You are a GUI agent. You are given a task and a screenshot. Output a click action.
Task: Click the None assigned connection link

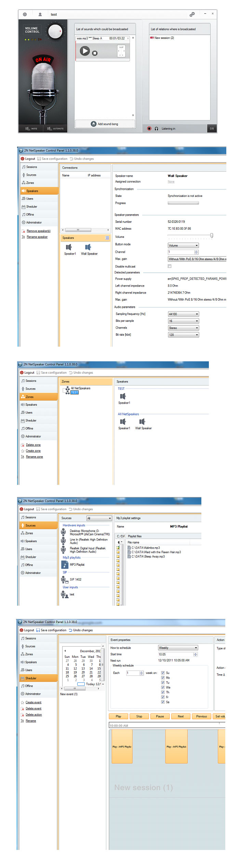(x=171, y=182)
